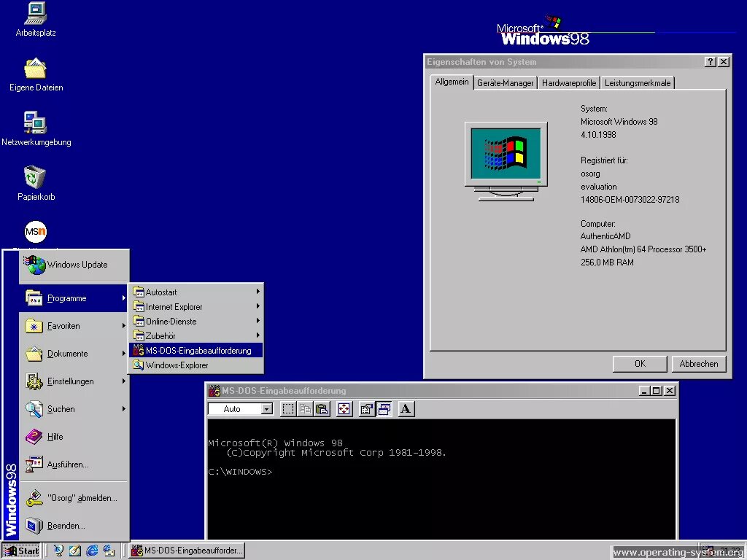Click MS-DOS window title bar system icon
This screenshot has width=747, height=560.
point(214,391)
